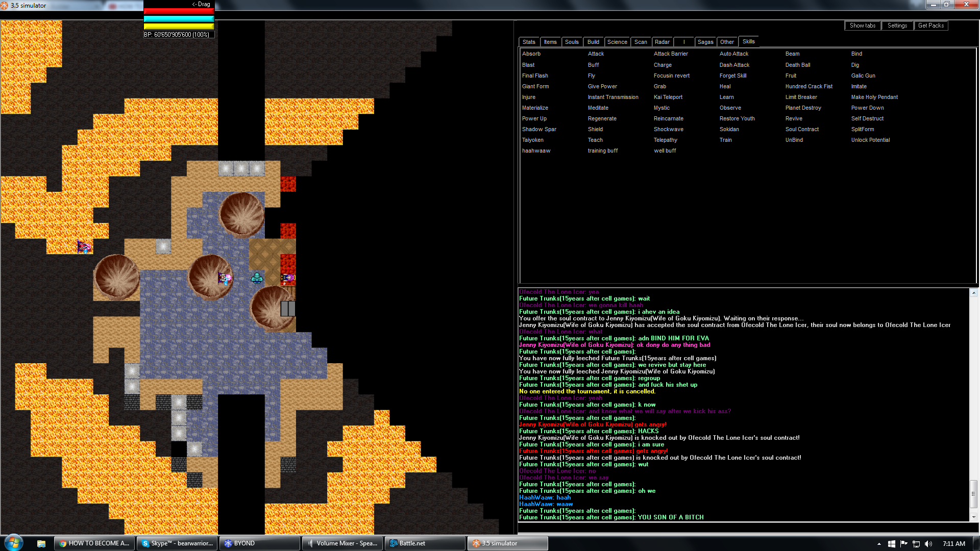The image size is (980, 551).
Task: Use the Planet Destroy skill
Action: [x=803, y=108]
